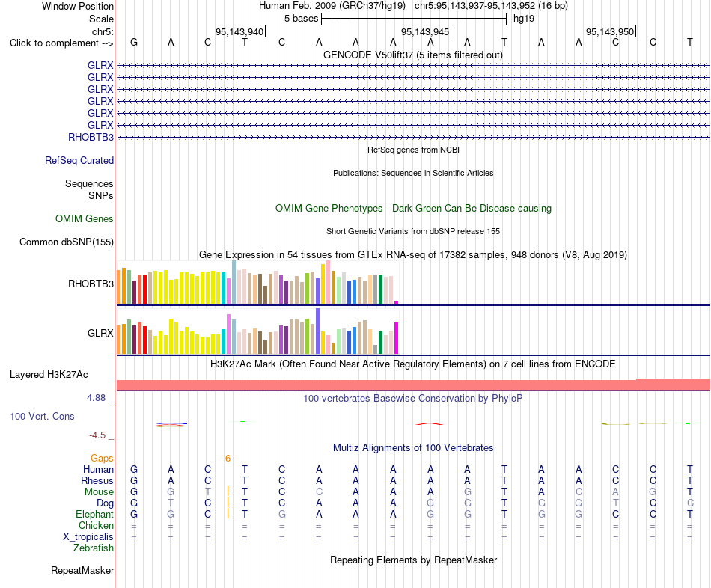Click the 'Sequences' track label
This screenshot has height=588, width=711.
pyautogui.click(x=89, y=183)
